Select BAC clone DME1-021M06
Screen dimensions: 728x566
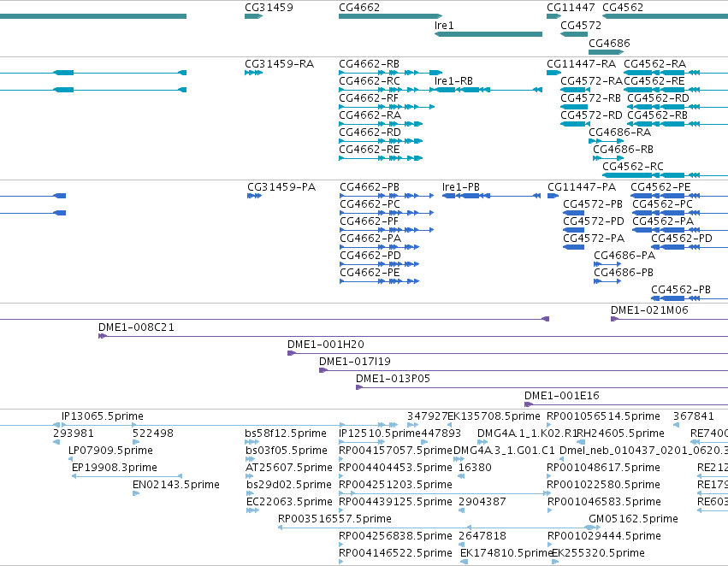pos(649,310)
